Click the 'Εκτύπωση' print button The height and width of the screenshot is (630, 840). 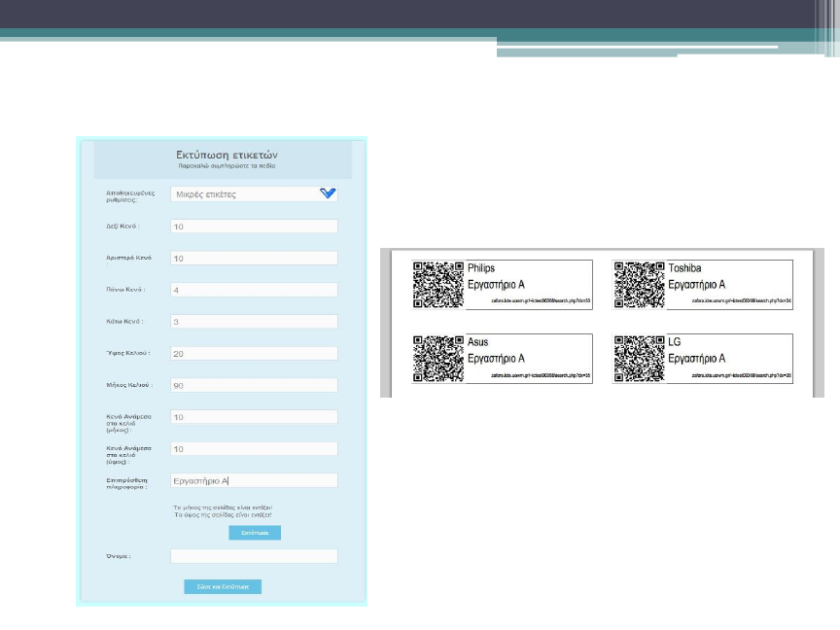pyautogui.click(x=255, y=533)
